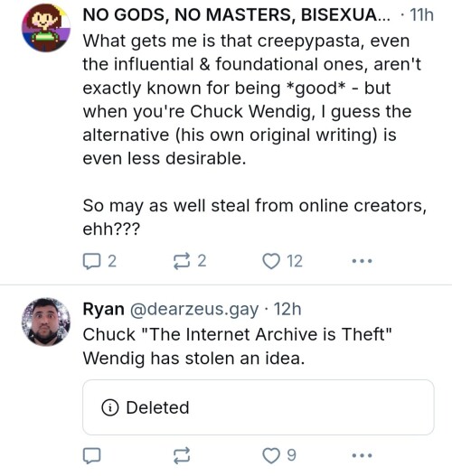Open the 12h timestamp on Ryan's post
Viewport: 452px width, 476px height.
287,309
